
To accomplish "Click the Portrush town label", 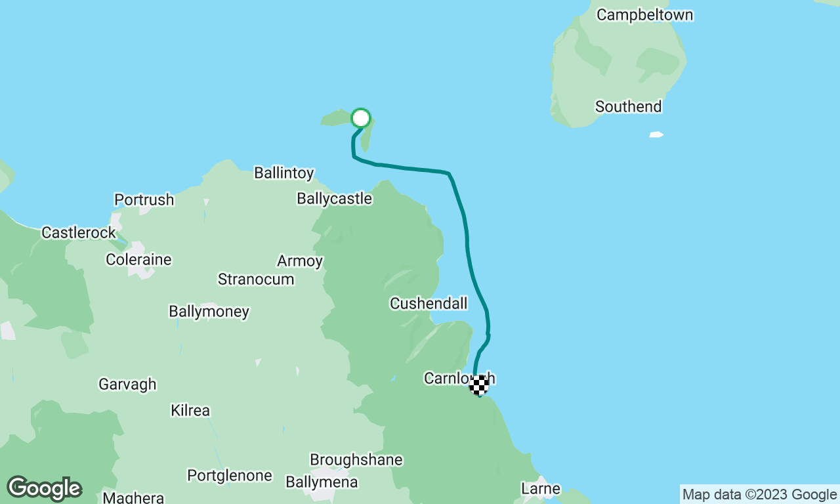I will (144, 199).
